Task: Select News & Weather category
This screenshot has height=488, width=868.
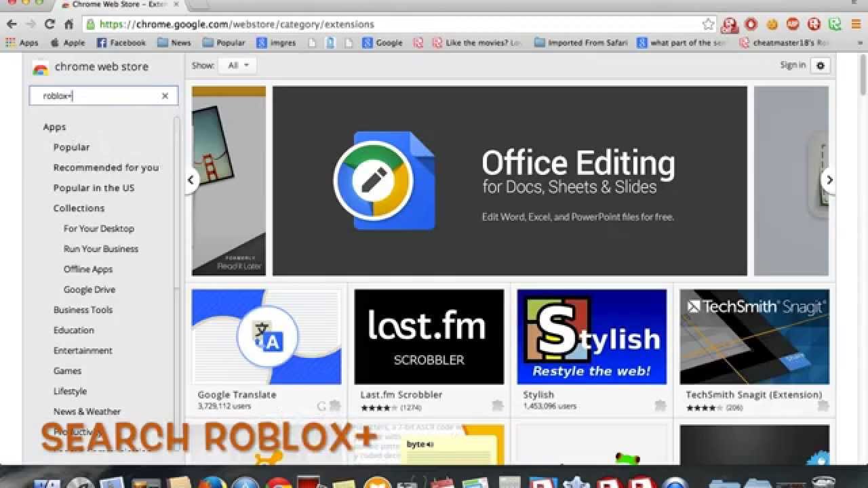Action: click(x=87, y=411)
